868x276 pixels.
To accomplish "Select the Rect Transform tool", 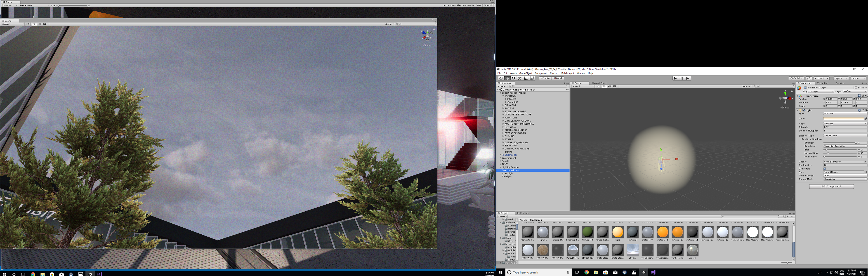I will click(x=526, y=78).
